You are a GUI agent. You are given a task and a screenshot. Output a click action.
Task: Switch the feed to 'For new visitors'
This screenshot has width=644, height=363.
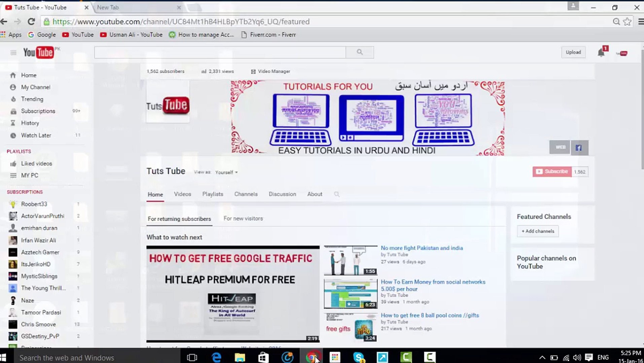tap(243, 218)
